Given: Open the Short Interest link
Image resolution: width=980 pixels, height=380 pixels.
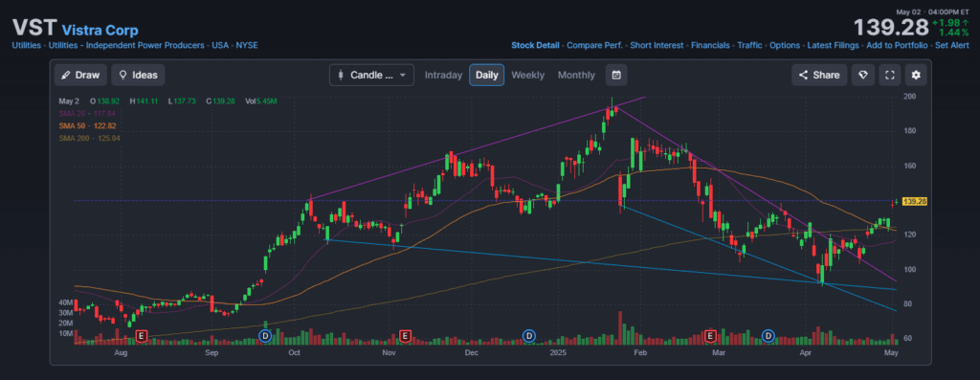Looking at the screenshot, I should point(657,46).
